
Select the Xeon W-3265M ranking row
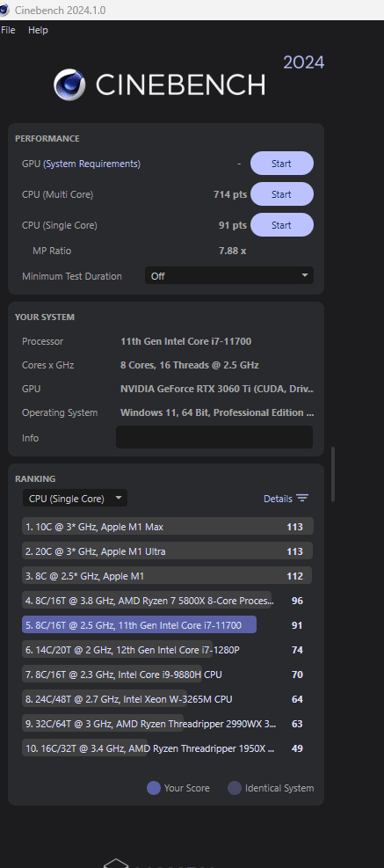coord(168,699)
